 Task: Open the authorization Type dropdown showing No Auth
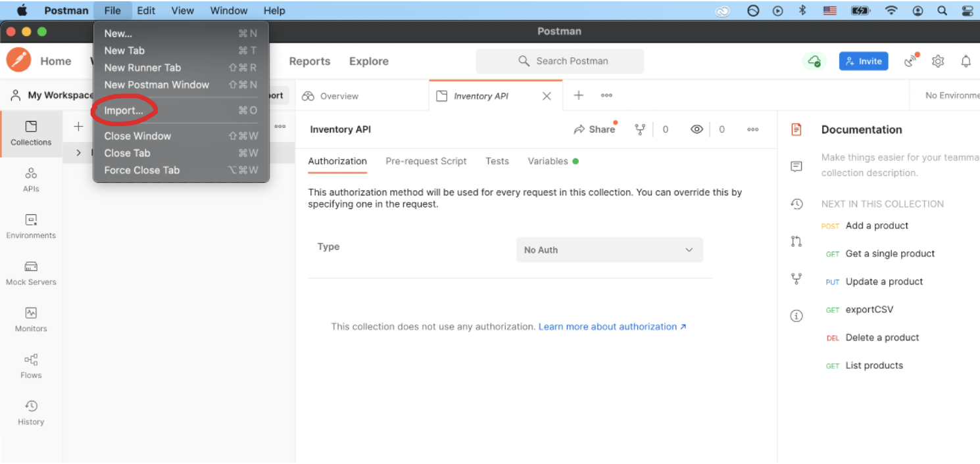(608, 250)
